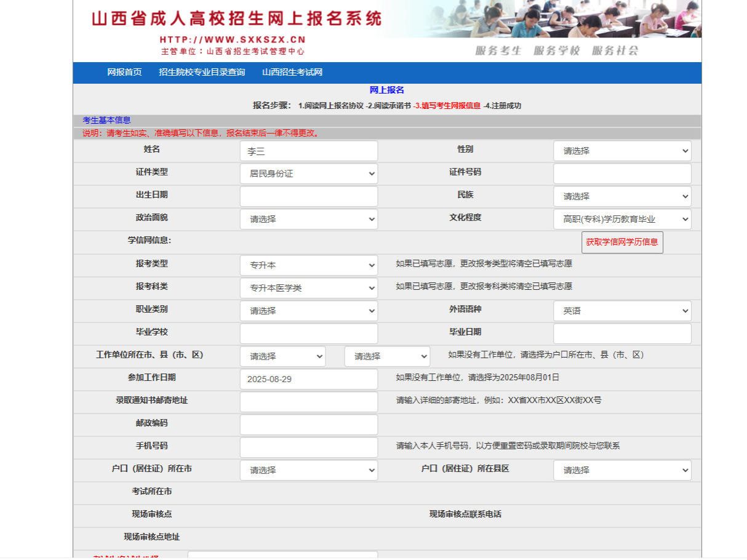Open the 报考类型 dropdown showing 专升本
747x560 pixels.
(308, 265)
